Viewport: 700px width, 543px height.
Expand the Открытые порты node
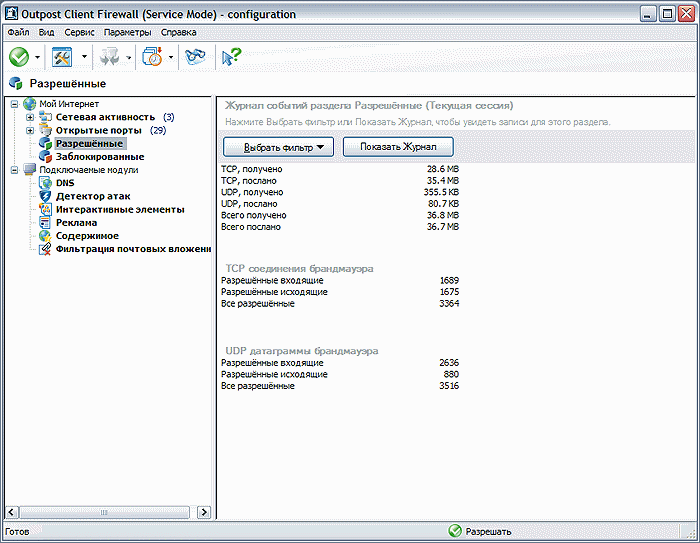[30, 130]
